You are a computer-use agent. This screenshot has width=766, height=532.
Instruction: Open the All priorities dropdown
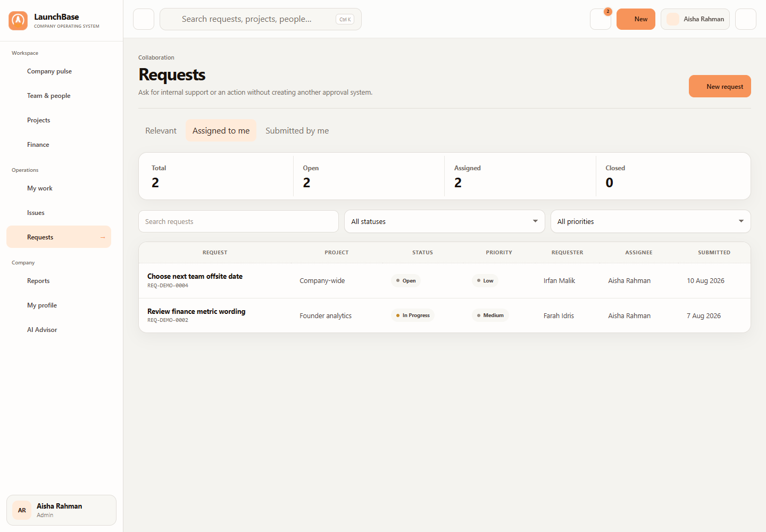651,221
